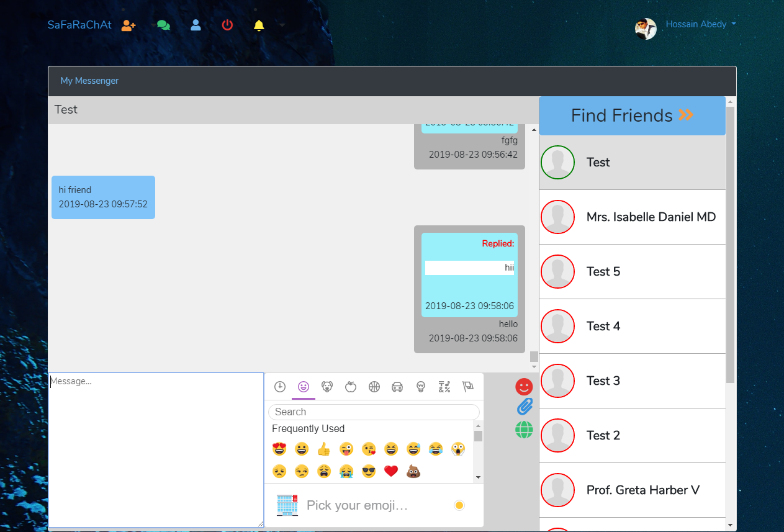Open chat with Test 4
This screenshot has height=532, width=784.
click(x=633, y=327)
